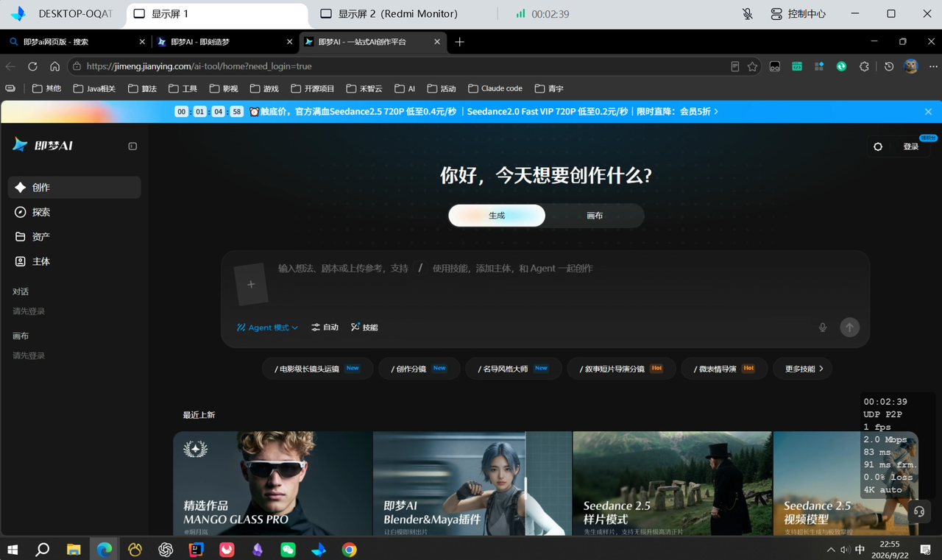
Task: Open 创作 in the sidebar
Action: (74, 188)
